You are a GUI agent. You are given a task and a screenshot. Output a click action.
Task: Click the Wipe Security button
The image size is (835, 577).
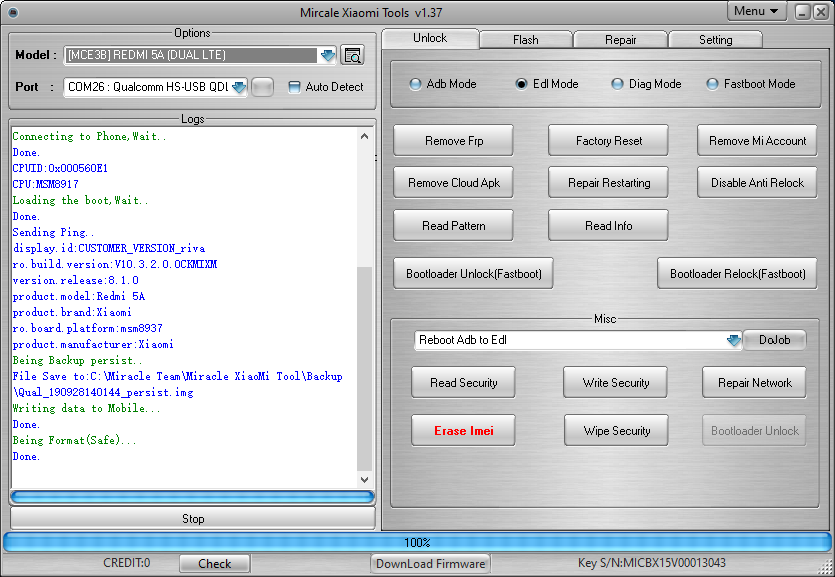pos(616,430)
